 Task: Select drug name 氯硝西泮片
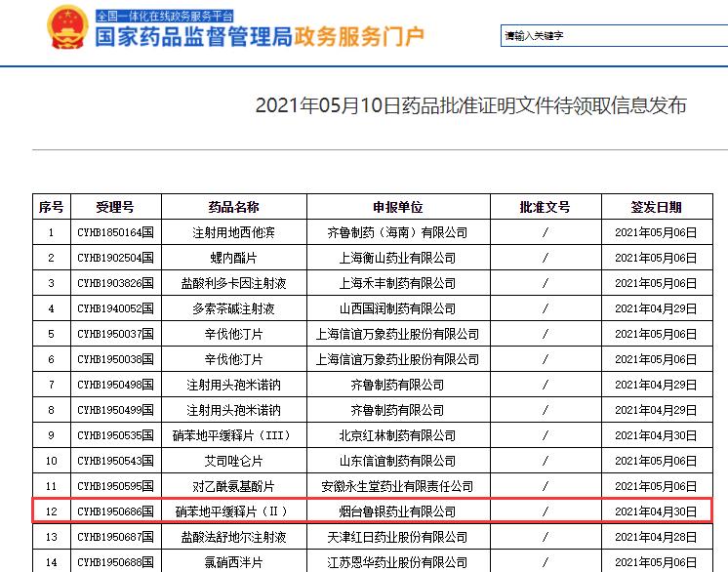click(x=233, y=562)
